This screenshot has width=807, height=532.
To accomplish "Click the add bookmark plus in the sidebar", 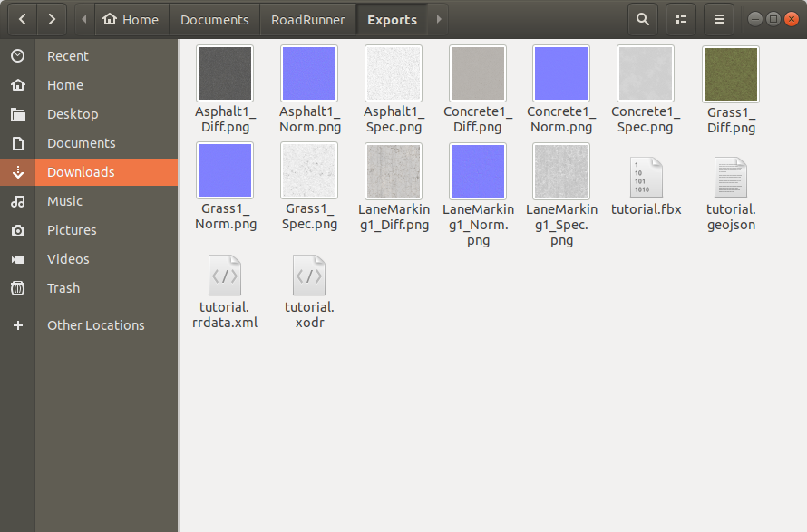I will pyautogui.click(x=17, y=324).
